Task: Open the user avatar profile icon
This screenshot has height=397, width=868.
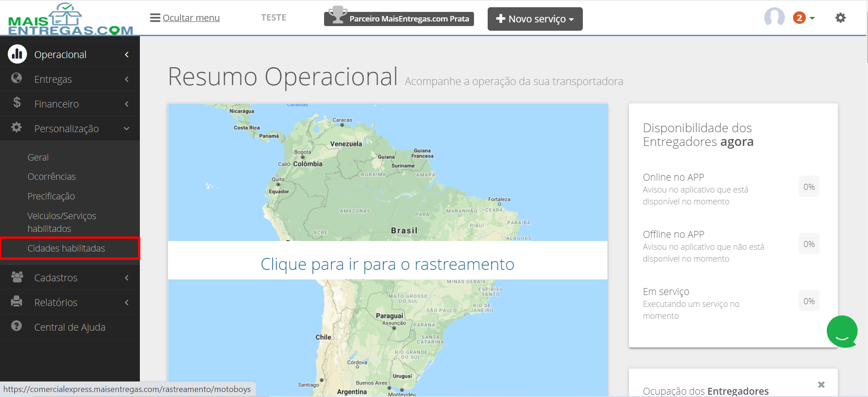Action: 774,17
